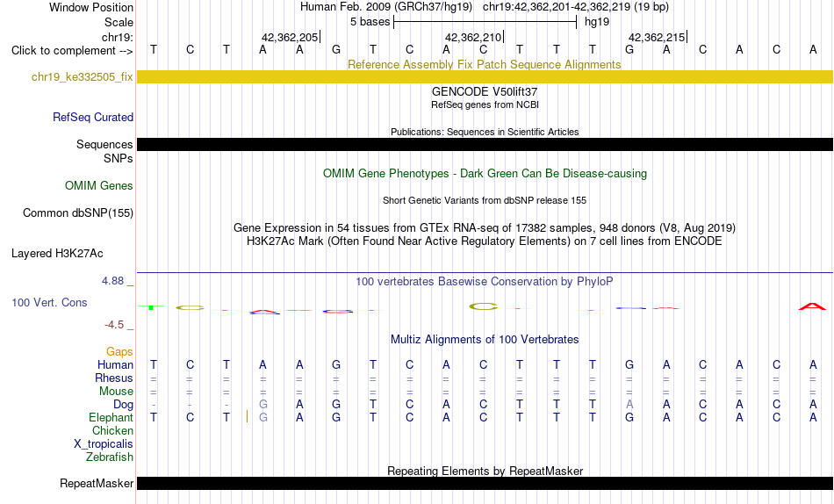The width and height of the screenshot is (834, 504).
Task: Click the large yellow C logo below 42,362,210
Action: pos(484,306)
